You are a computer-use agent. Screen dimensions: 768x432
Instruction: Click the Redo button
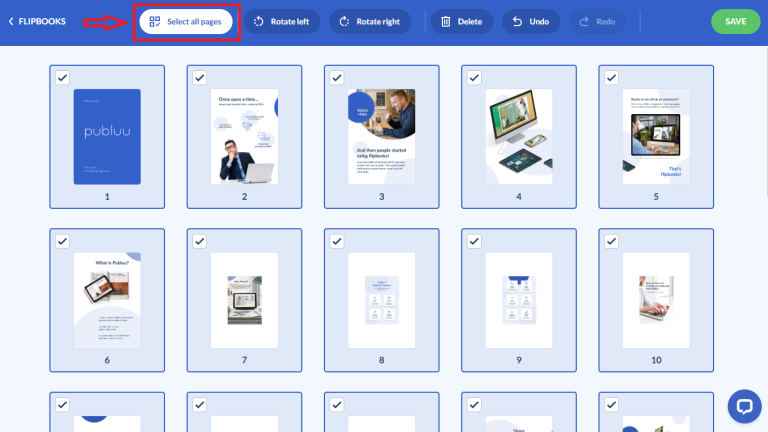597,22
